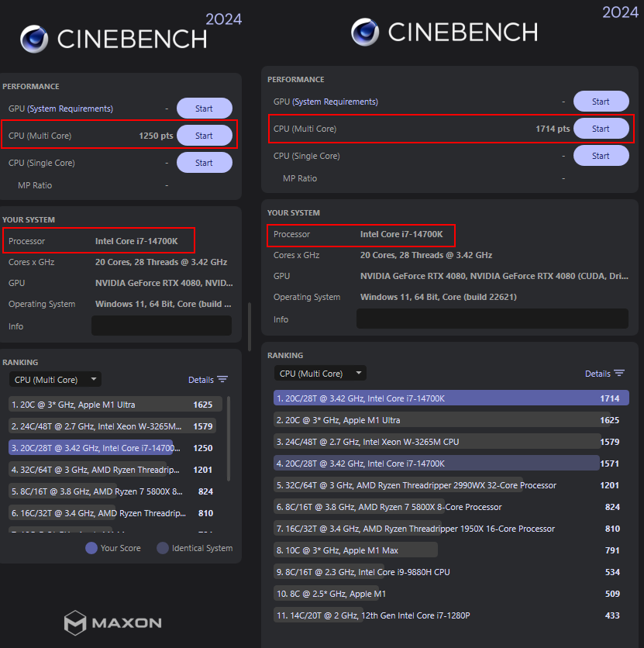Screen dimensions: 644x648
Task: Click Details filter icon in left window
Action: [222, 379]
